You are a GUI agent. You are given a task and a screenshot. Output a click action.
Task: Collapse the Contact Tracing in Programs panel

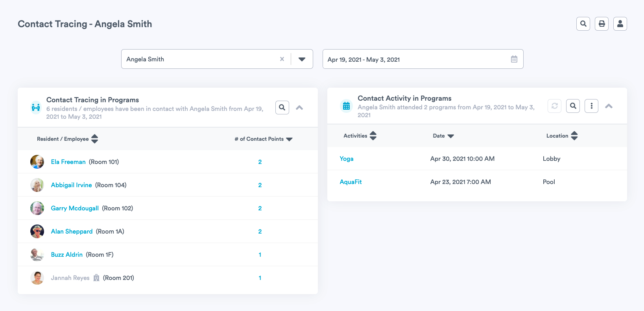coord(299,108)
